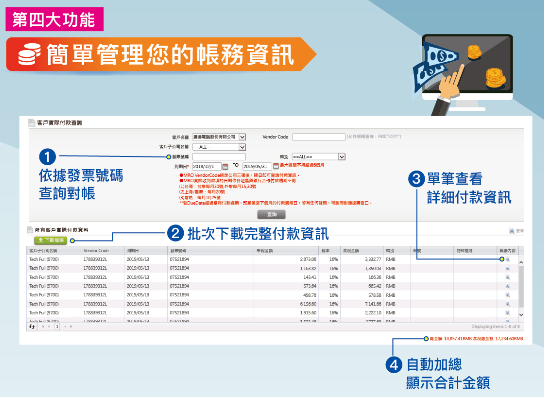Click the gray query button
544x397 pixels.
(x=271, y=214)
